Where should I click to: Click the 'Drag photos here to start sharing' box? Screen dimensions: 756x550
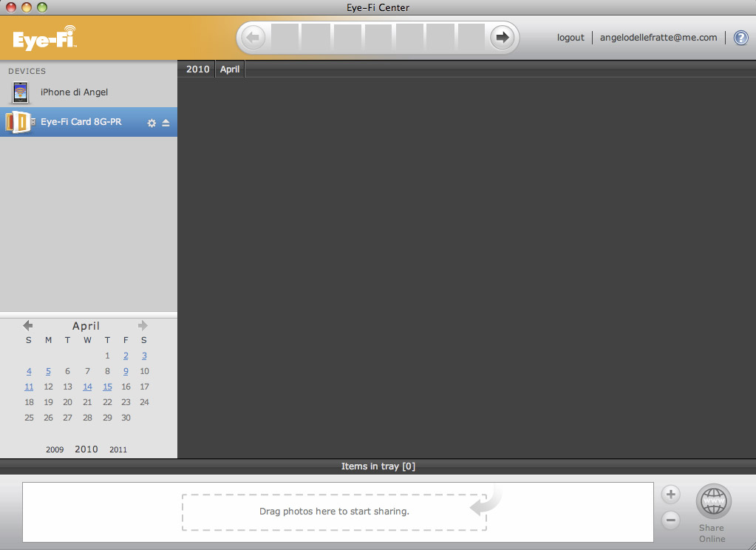tap(334, 512)
